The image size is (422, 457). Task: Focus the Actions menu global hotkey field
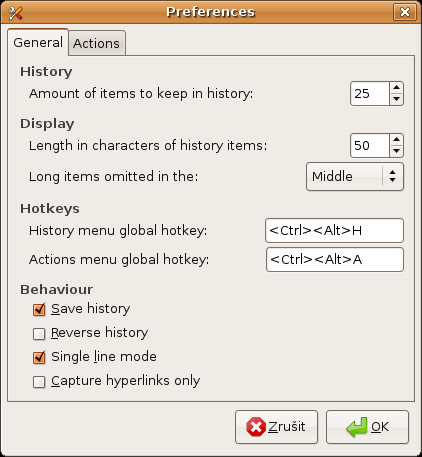pyautogui.click(x=335, y=260)
